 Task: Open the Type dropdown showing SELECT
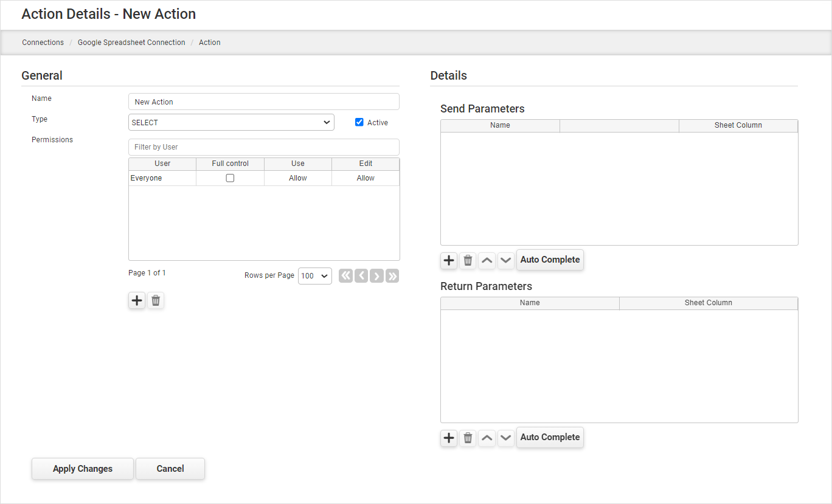pyautogui.click(x=232, y=122)
